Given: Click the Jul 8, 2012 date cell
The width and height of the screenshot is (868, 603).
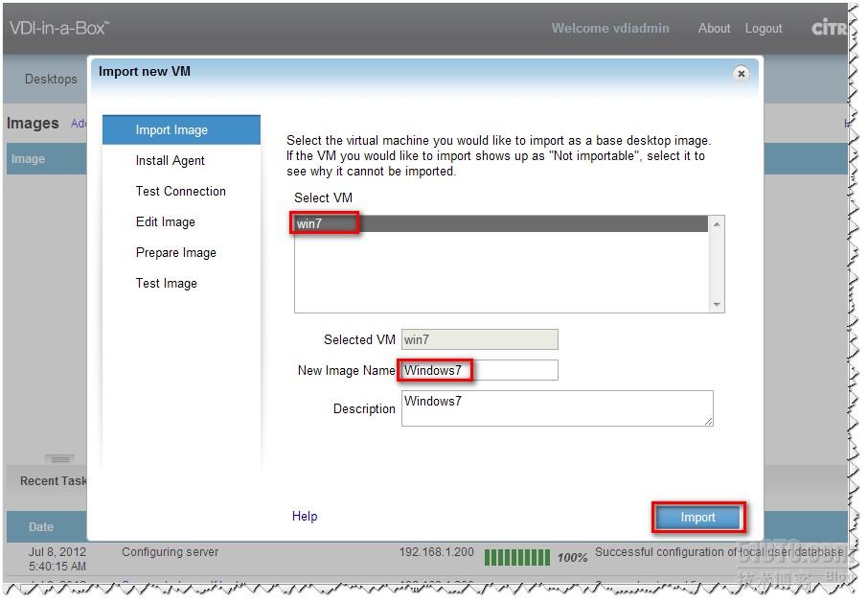Looking at the screenshot, I should [57, 559].
